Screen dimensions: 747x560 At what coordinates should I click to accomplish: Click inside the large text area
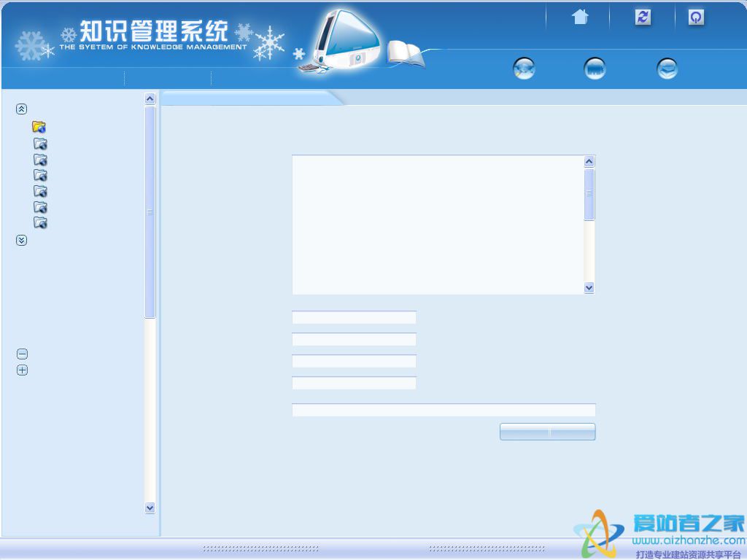click(438, 225)
